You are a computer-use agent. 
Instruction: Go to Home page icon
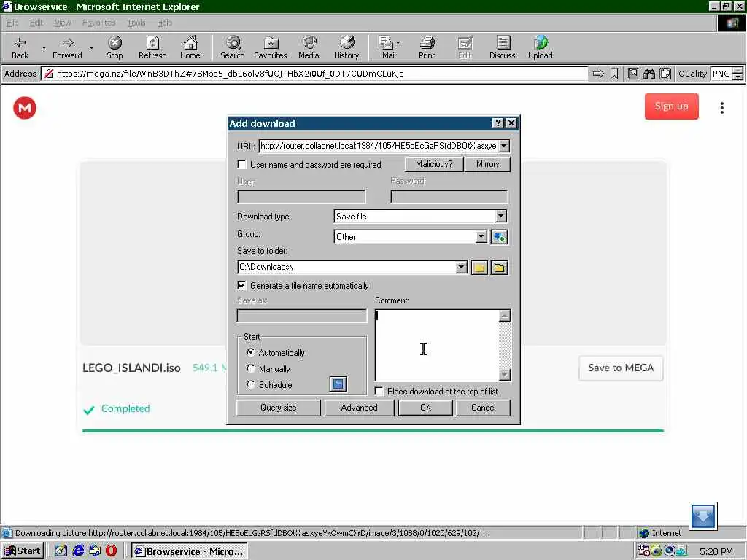pyautogui.click(x=190, y=47)
